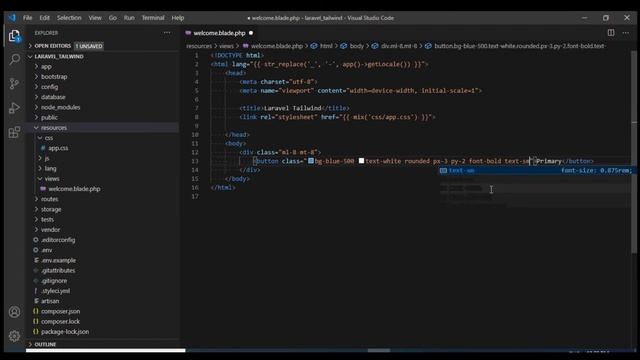Open the editor More Actions ellipsis
Screen dimensions: 640x360
coord(625,33)
